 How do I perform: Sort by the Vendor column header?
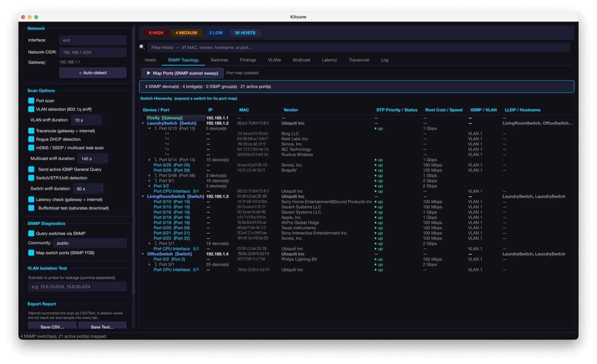[291, 110]
